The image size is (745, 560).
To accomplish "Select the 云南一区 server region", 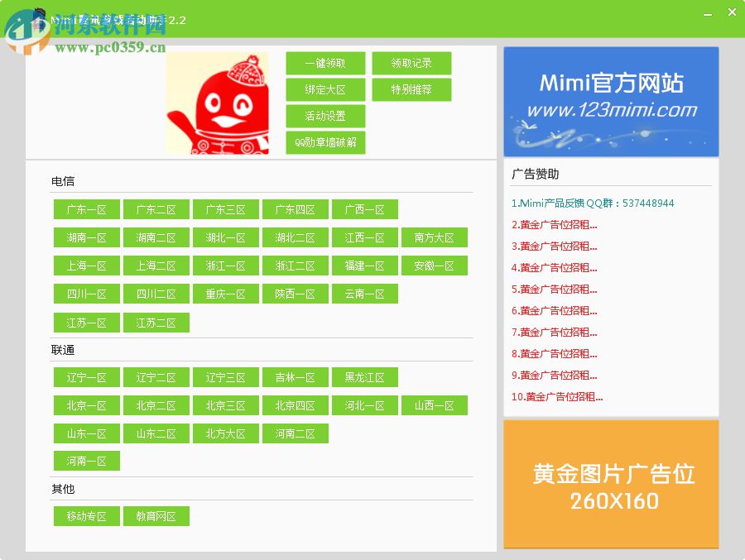I will [x=365, y=294].
